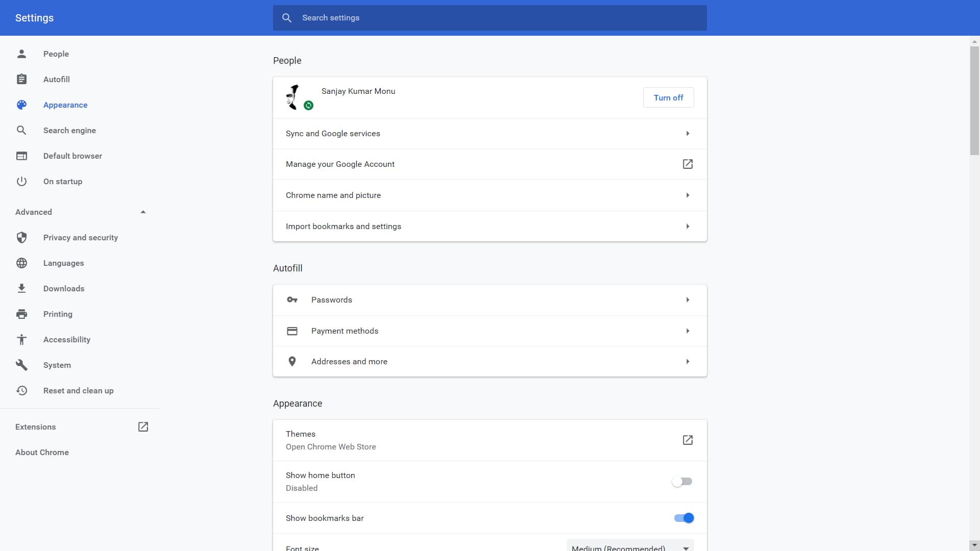The width and height of the screenshot is (980, 551).
Task: Expand Sync and Google services arrow
Action: (688, 134)
